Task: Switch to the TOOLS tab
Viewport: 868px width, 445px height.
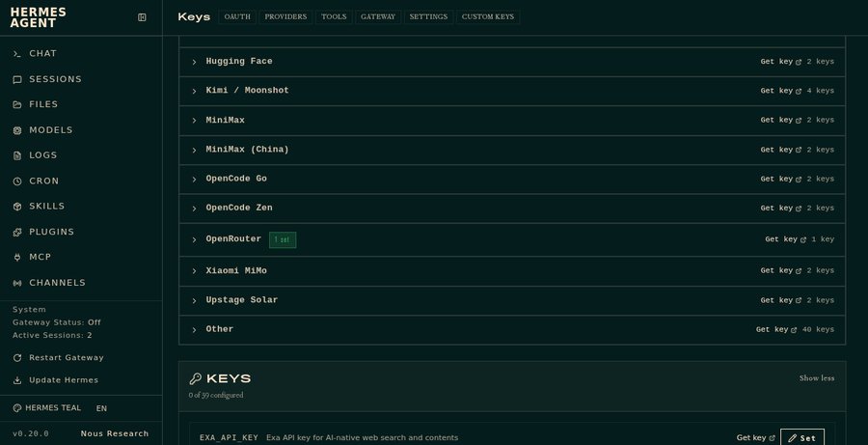Action: click(334, 16)
